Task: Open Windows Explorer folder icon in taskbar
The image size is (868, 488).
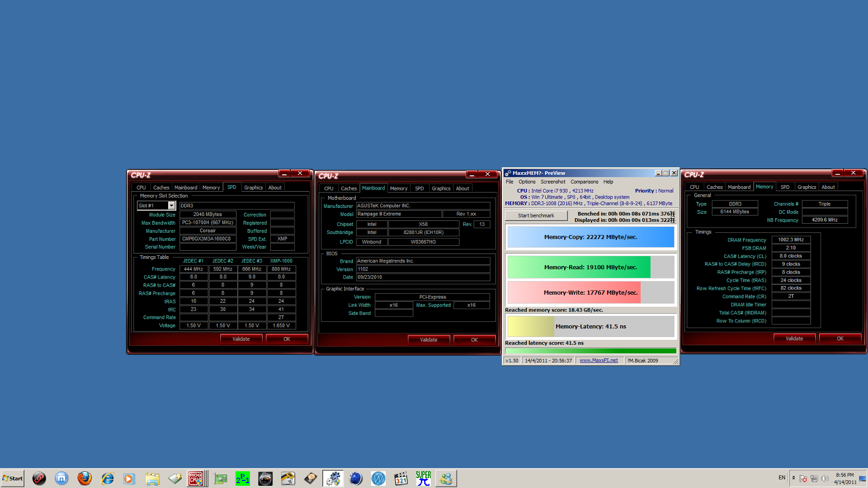Action: coord(152,478)
